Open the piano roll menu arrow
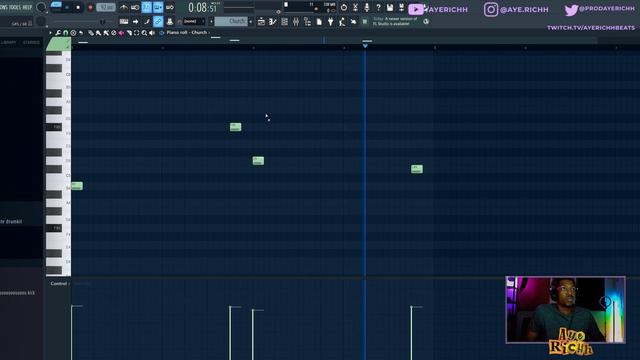The height and width of the screenshot is (360, 640). pos(51,33)
